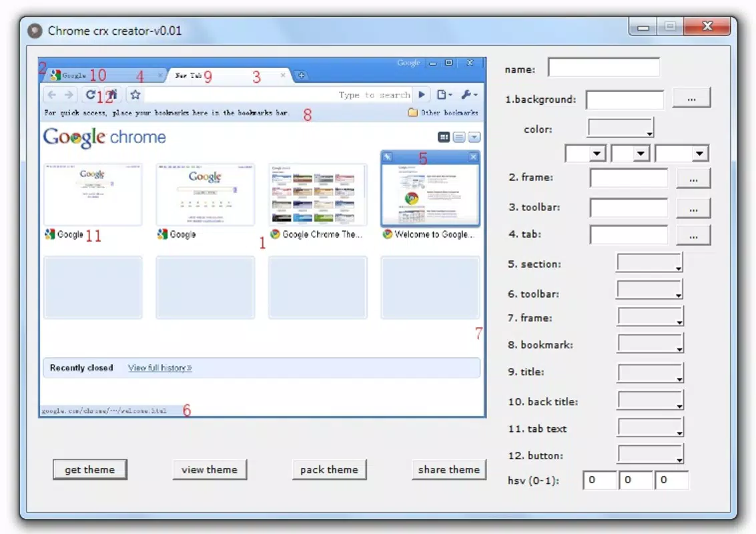Click the 4. tab path field
Viewport: 756px width, 534px height.
(x=629, y=235)
